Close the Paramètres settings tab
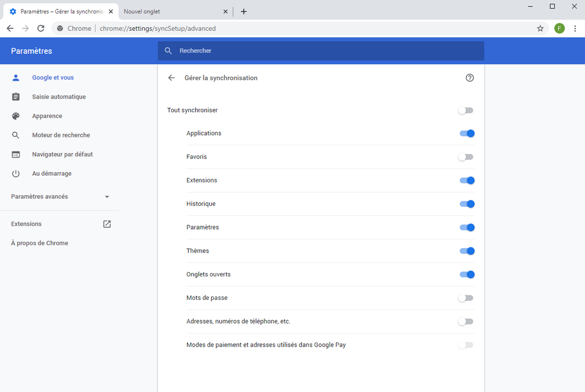This screenshot has height=392, width=585. pyautogui.click(x=111, y=11)
